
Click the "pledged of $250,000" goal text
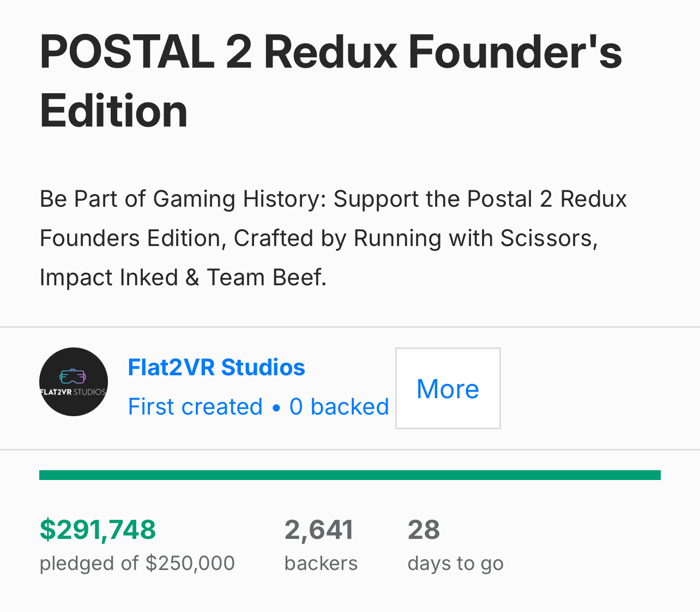(x=137, y=563)
